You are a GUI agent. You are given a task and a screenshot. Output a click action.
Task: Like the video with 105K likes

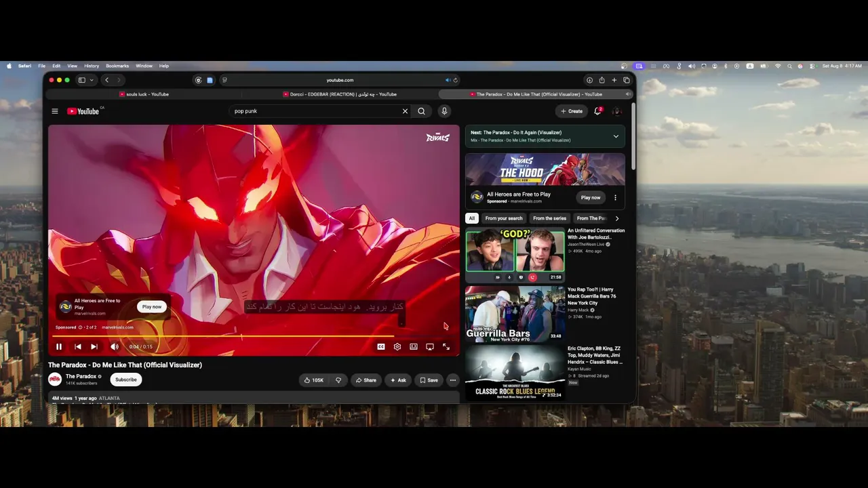pos(313,380)
